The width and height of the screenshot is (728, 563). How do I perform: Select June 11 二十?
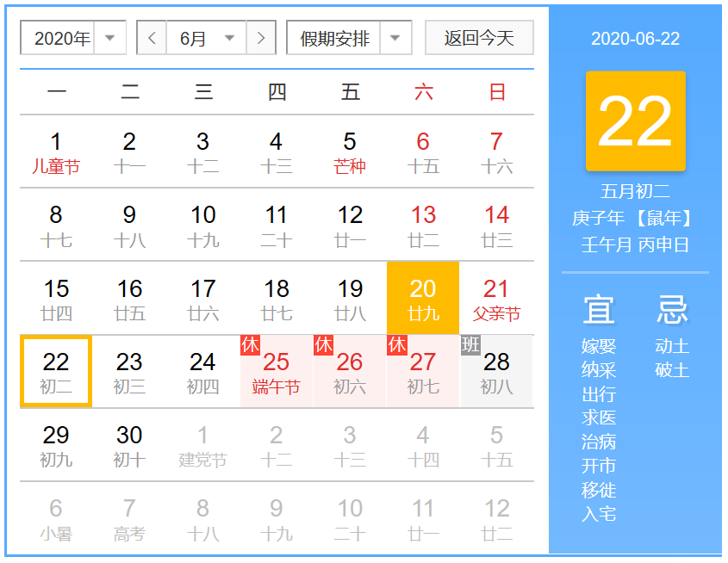[x=277, y=226]
